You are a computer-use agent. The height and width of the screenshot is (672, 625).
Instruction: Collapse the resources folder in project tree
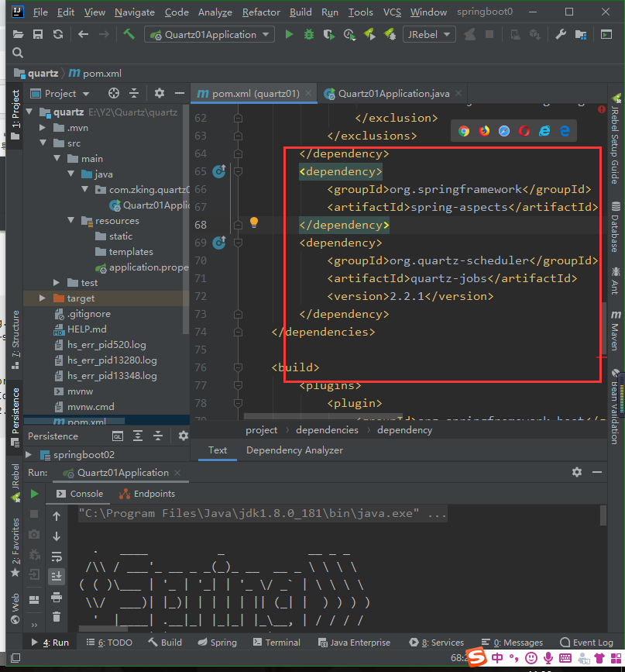click(x=70, y=221)
